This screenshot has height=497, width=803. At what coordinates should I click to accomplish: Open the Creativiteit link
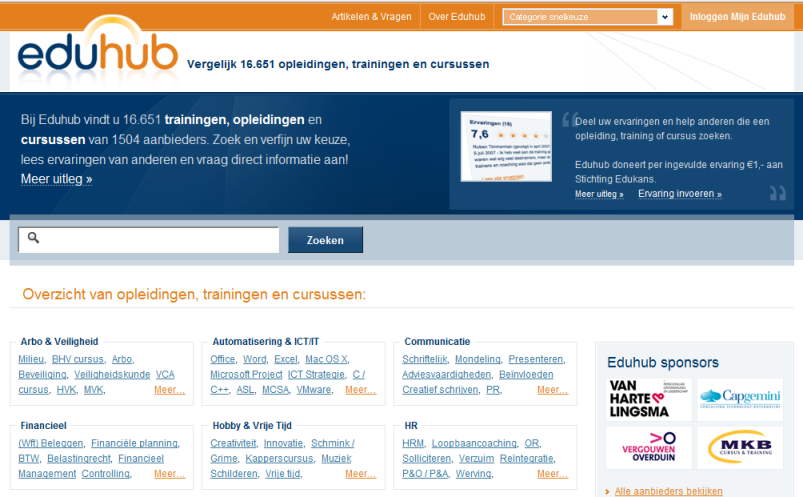pos(233,443)
